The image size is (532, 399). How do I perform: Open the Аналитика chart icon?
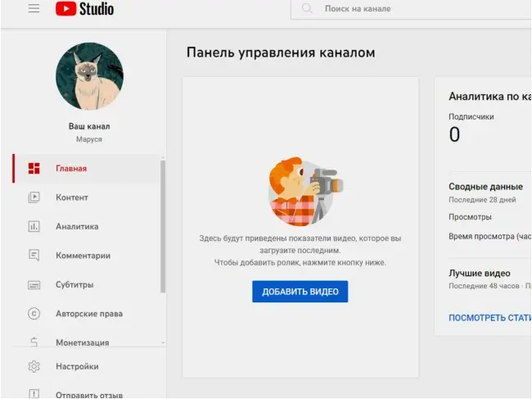click(34, 227)
